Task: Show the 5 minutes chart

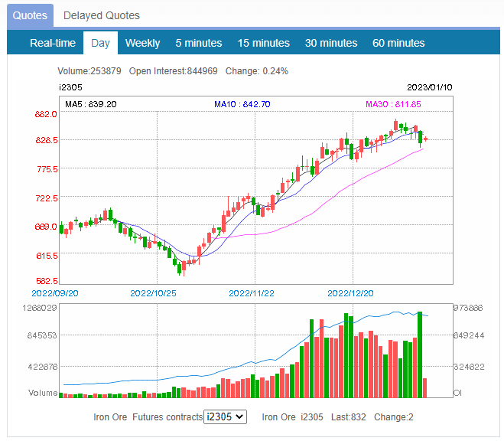Action: 199,43
